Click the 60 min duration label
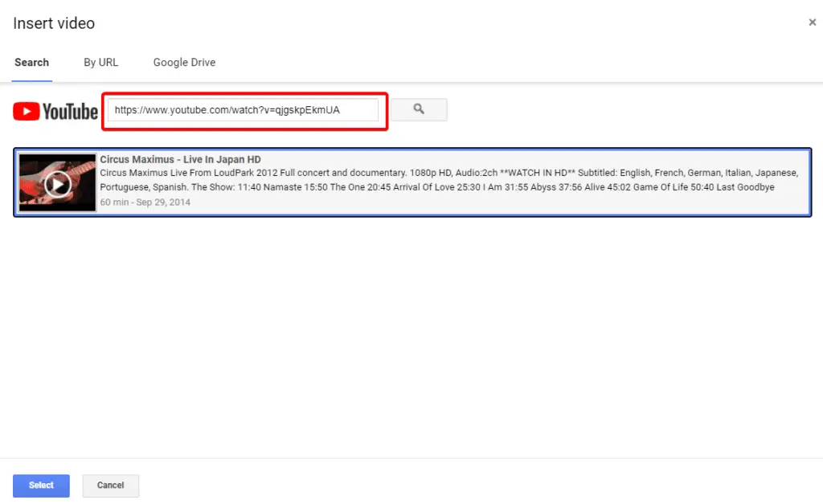823x504 pixels. click(x=113, y=203)
